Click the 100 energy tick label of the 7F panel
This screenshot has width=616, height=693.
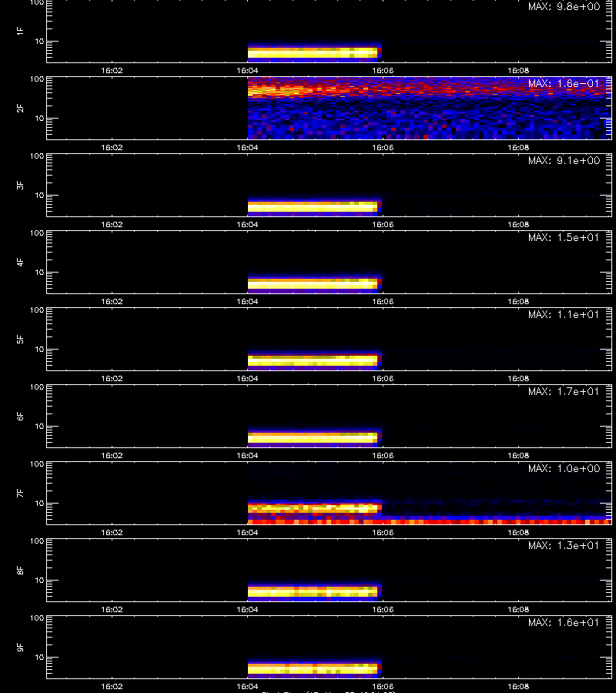coord(37,464)
